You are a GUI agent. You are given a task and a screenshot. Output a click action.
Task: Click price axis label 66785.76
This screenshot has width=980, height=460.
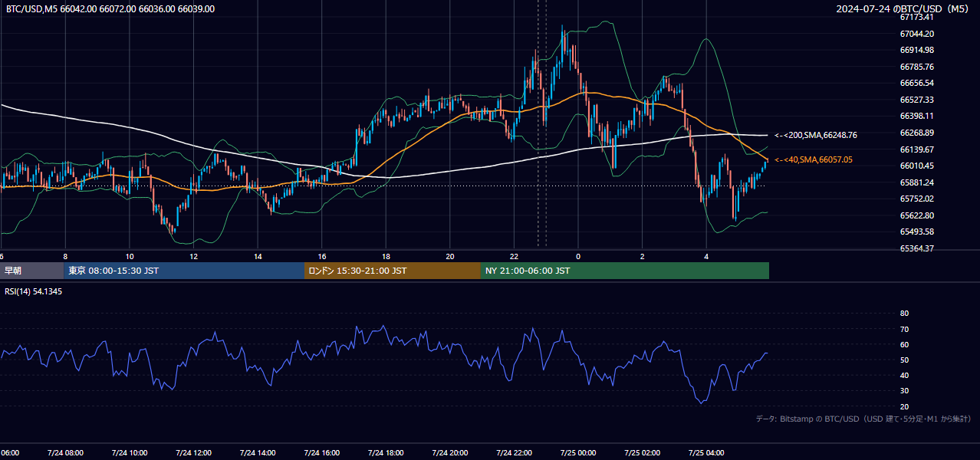[x=916, y=67]
